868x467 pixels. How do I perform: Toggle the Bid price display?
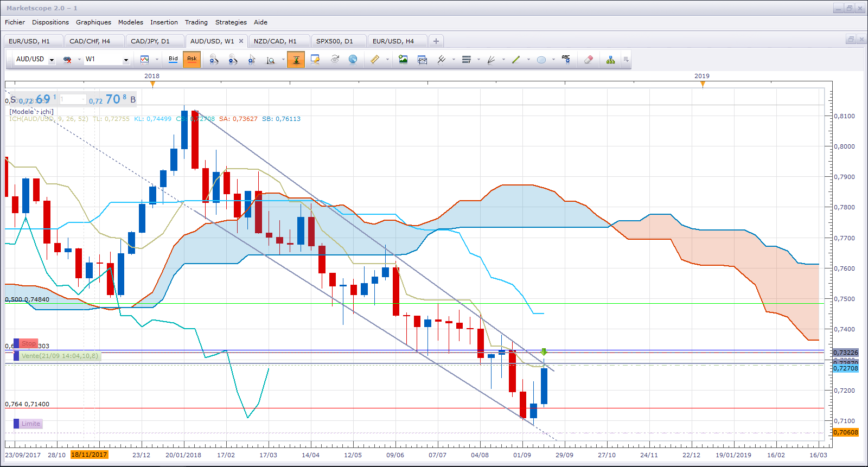(x=173, y=59)
